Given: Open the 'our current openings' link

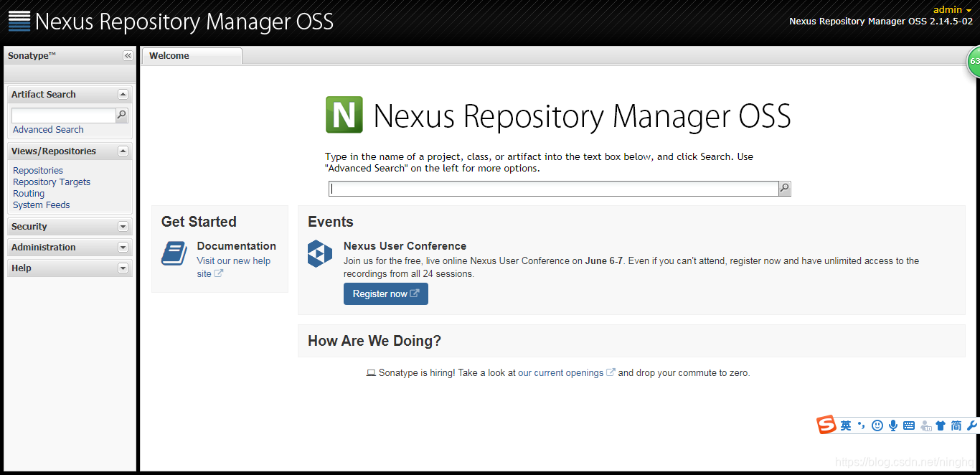Looking at the screenshot, I should click(x=561, y=373).
